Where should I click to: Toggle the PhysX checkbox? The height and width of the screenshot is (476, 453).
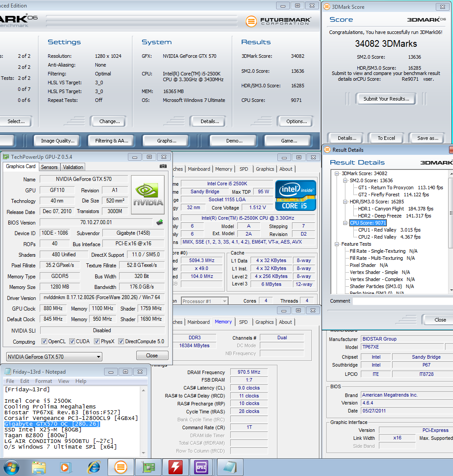[x=97, y=341]
